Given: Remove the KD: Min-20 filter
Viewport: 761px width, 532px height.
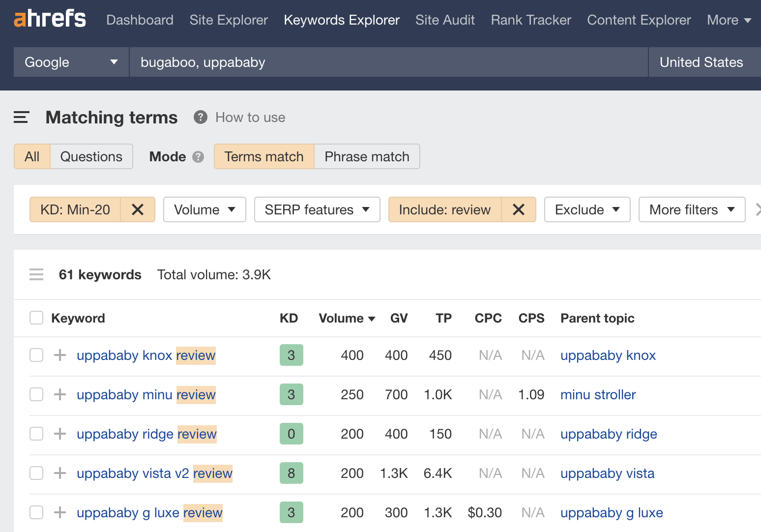Looking at the screenshot, I should 138,209.
